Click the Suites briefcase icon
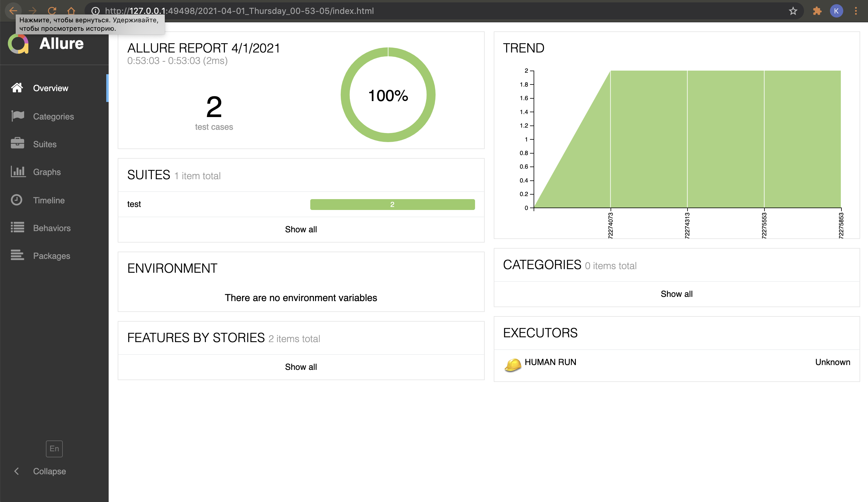Screen dimensions: 868x502 click(x=17, y=144)
